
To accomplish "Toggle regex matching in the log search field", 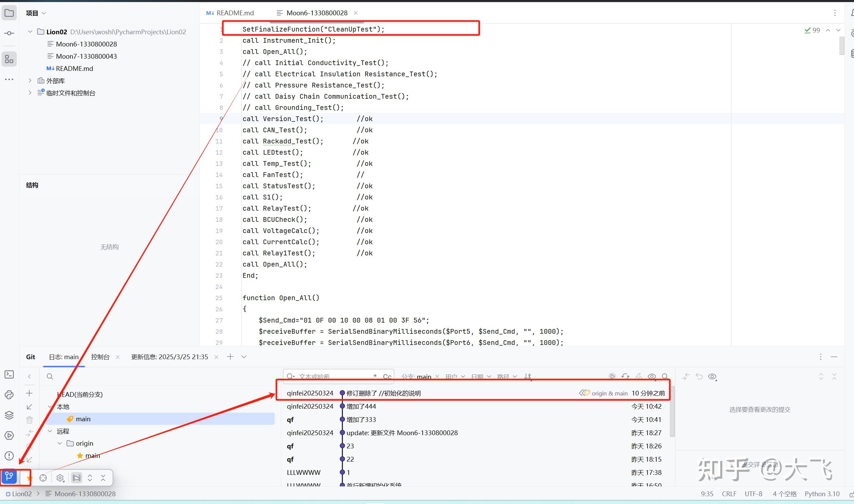I will pyautogui.click(x=375, y=375).
